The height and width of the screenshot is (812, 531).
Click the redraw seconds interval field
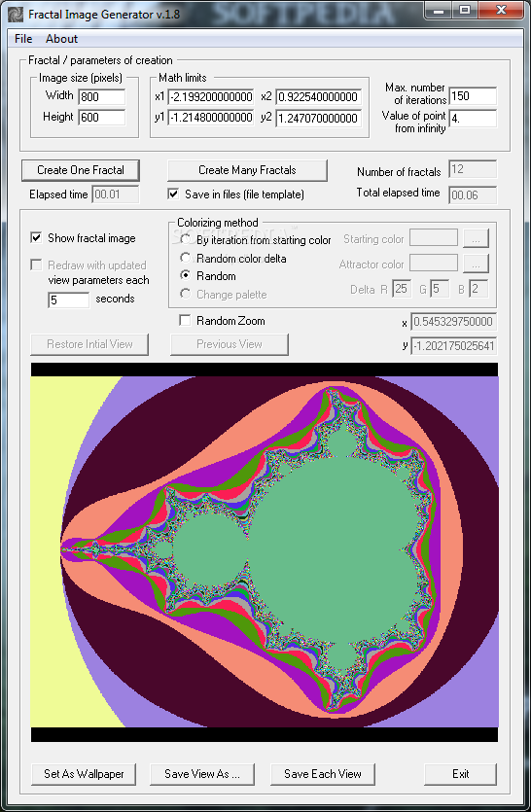(69, 300)
